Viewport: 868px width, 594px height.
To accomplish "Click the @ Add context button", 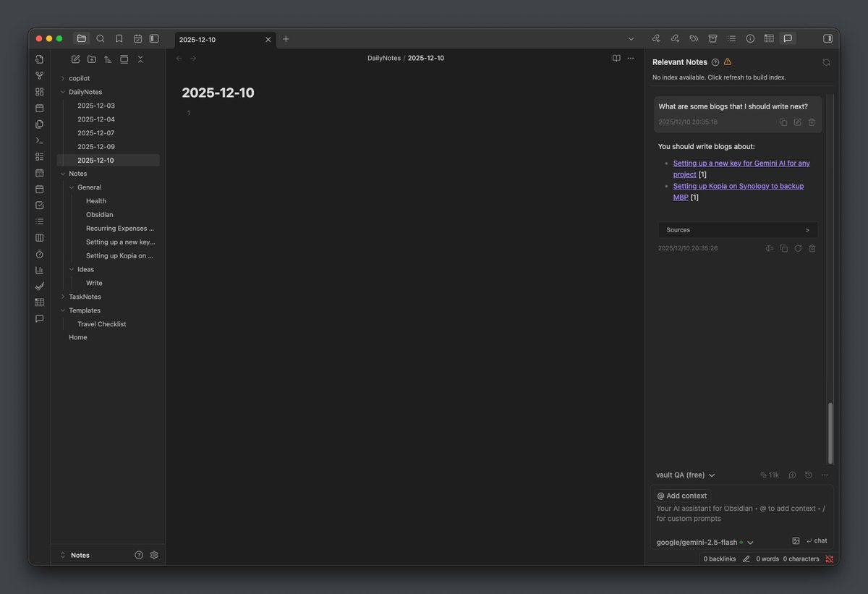I will [682, 496].
